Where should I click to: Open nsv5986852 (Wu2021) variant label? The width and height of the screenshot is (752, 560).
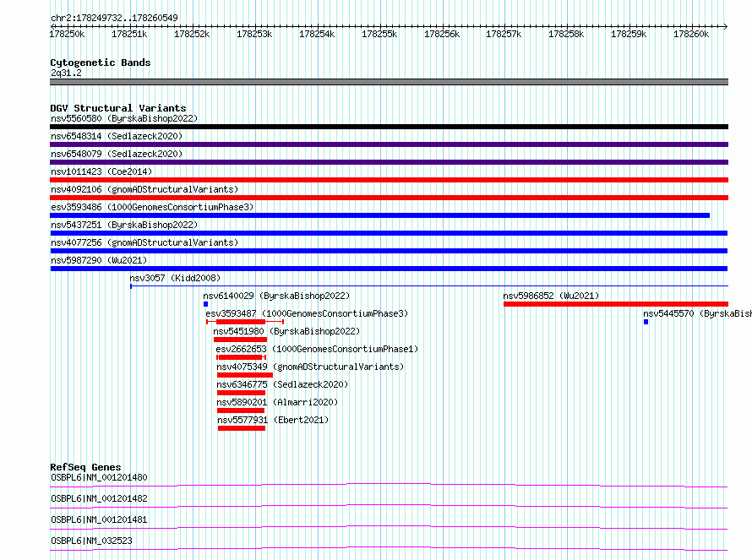tap(551, 296)
